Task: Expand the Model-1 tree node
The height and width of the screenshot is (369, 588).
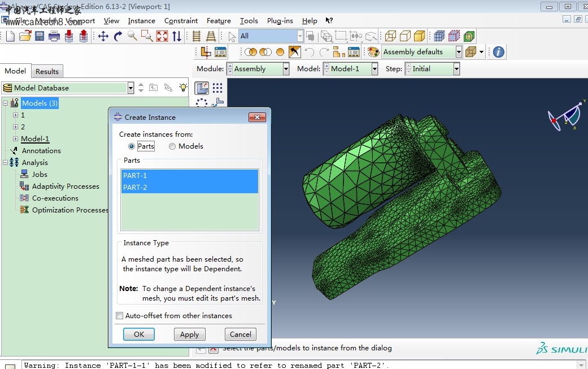Action: pos(16,139)
